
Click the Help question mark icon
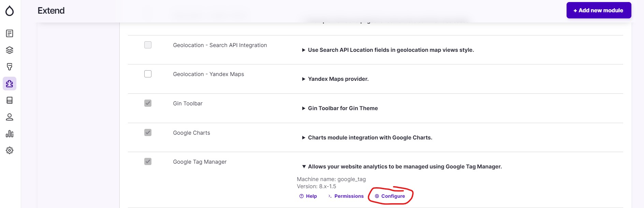[302, 196]
